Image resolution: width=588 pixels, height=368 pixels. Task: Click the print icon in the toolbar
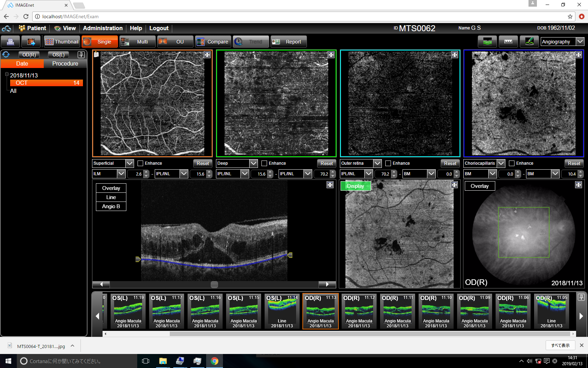(10, 42)
